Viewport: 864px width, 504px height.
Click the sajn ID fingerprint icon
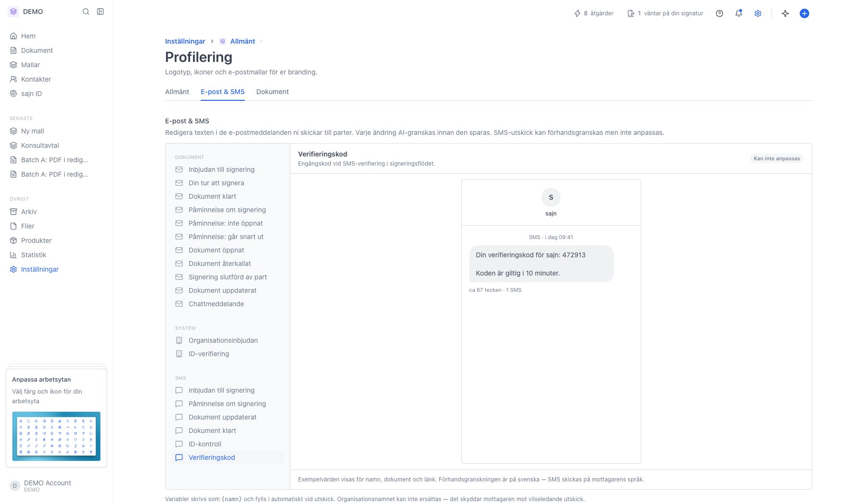tap(13, 94)
